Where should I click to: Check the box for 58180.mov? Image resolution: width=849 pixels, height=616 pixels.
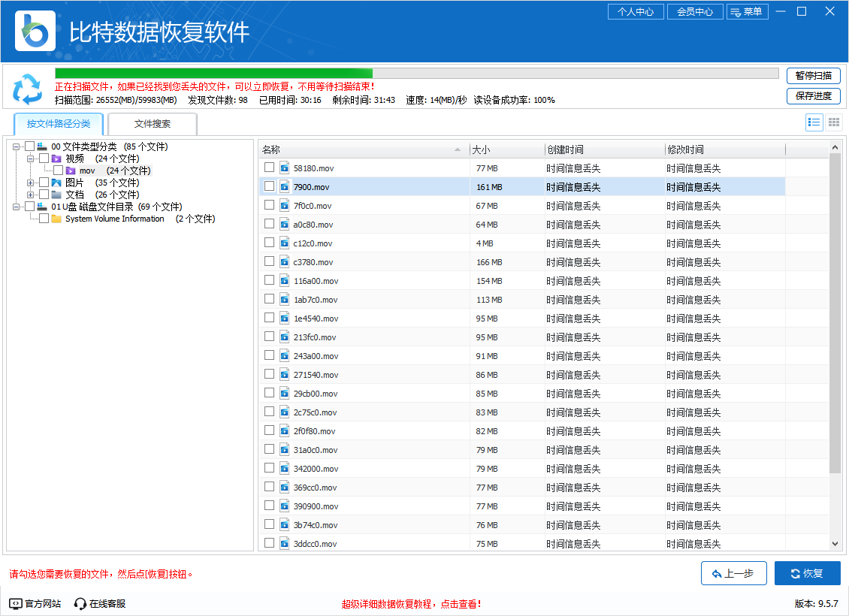[269, 168]
